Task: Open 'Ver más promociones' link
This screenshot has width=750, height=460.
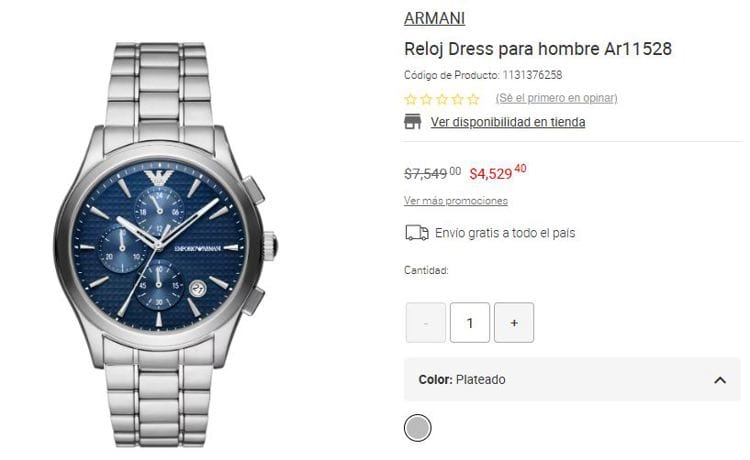Action: (455, 200)
